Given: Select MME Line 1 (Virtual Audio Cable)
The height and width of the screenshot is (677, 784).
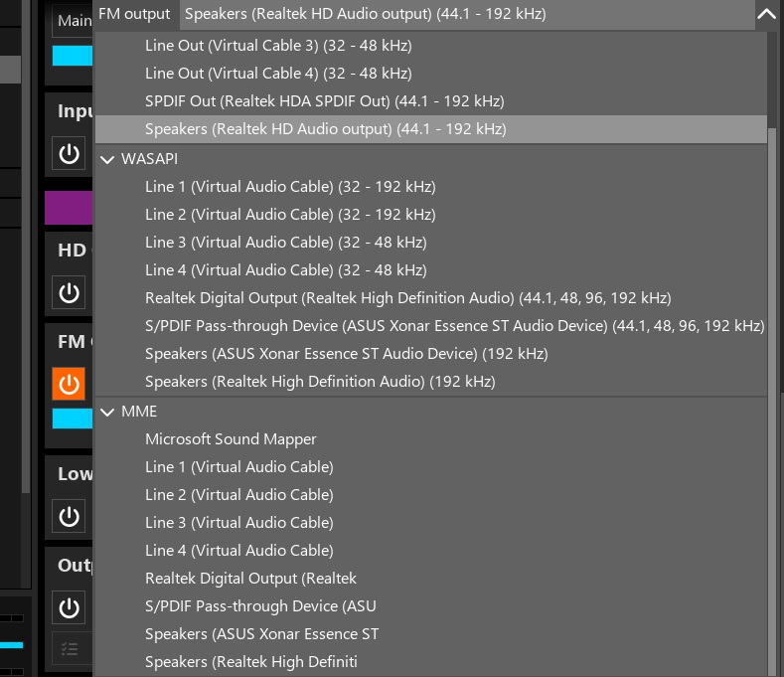Looking at the screenshot, I should (431, 467).
